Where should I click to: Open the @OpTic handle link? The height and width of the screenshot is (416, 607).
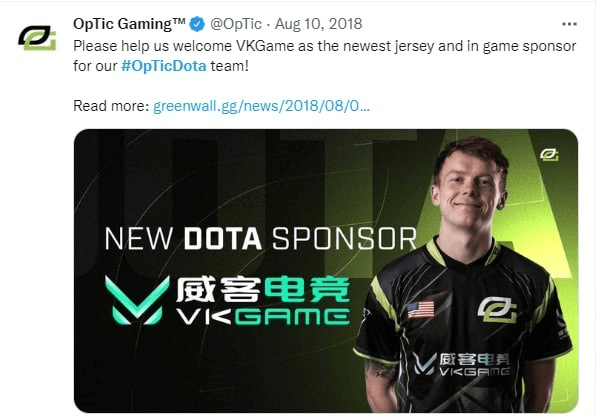[236, 24]
